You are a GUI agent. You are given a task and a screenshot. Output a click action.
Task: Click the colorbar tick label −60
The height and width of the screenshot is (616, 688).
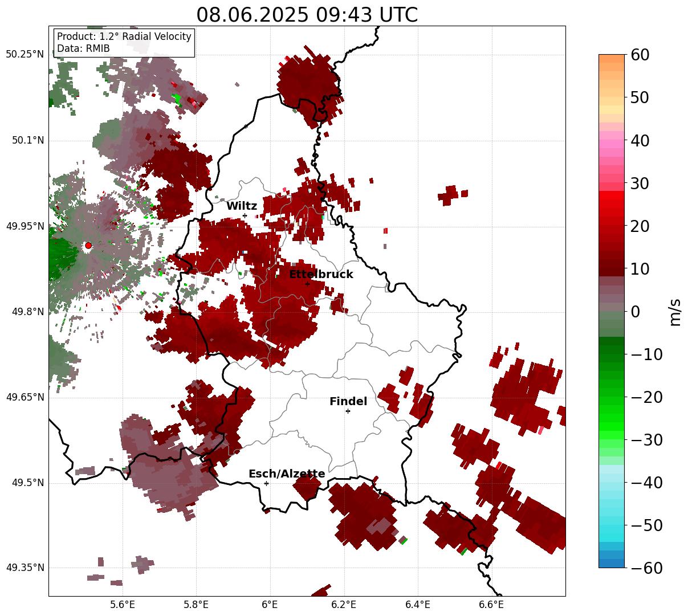pyautogui.click(x=646, y=568)
